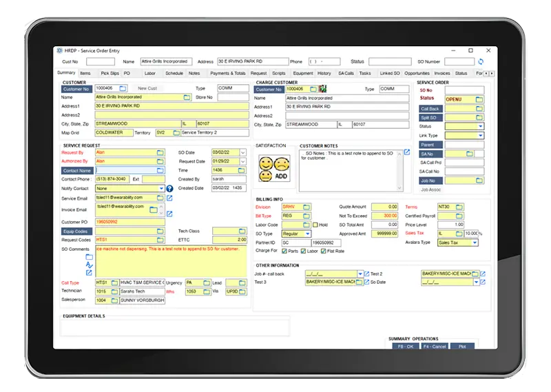The width and height of the screenshot is (551, 392).
Task: Switch to the History tab
Action: click(x=324, y=73)
